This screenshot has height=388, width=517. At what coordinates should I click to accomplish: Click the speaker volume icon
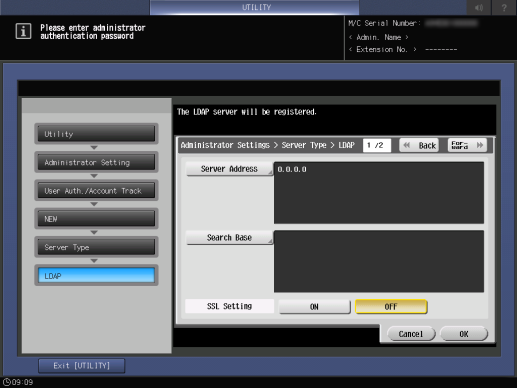(479, 7)
